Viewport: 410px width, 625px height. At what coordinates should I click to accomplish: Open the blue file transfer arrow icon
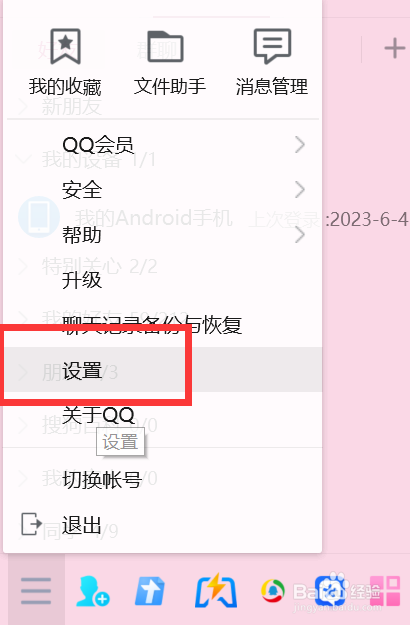coord(150,591)
